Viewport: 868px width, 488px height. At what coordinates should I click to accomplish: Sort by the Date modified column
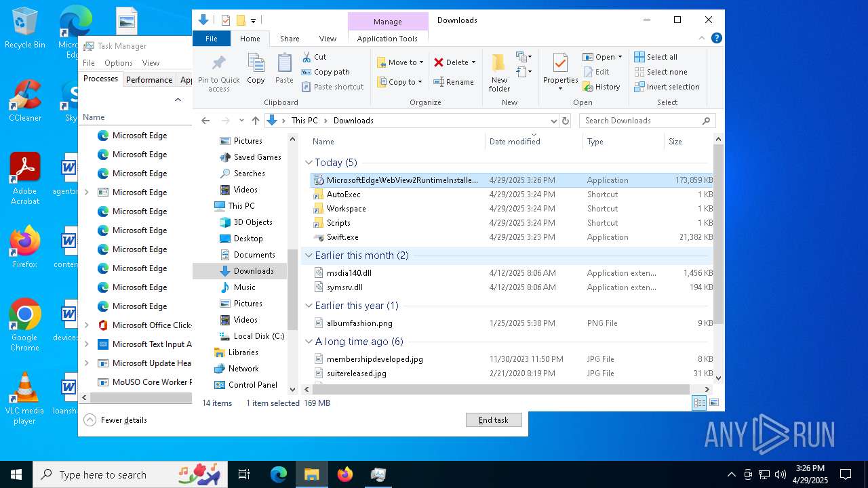point(534,142)
